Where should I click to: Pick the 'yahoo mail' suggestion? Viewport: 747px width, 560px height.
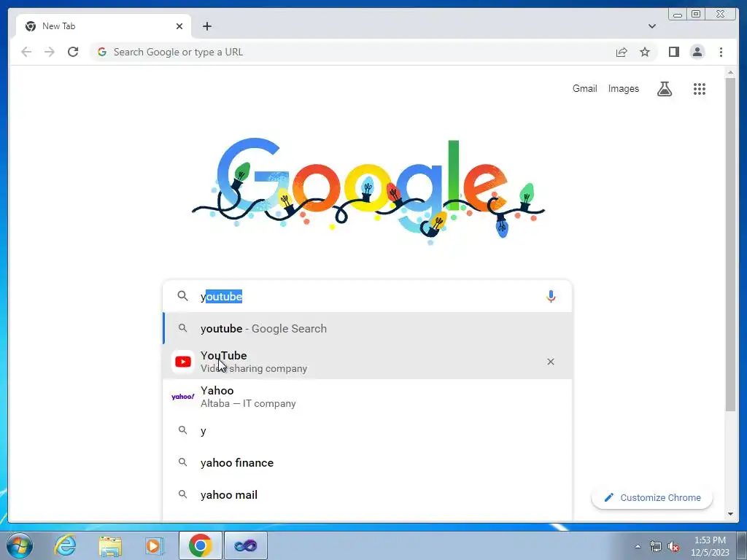368,495
